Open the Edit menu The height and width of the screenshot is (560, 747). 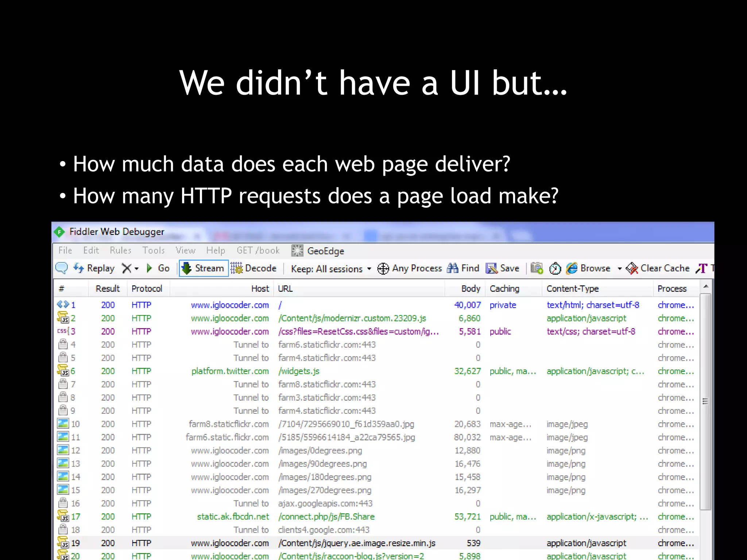point(91,250)
